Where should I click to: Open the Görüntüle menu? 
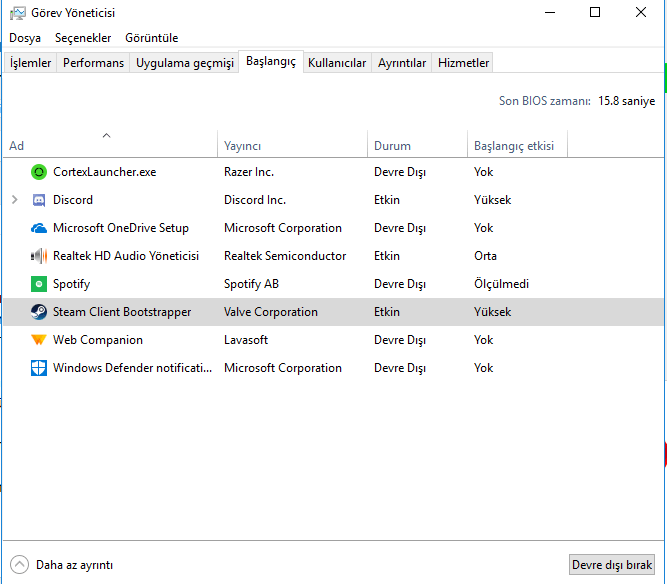tap(151, 38)
